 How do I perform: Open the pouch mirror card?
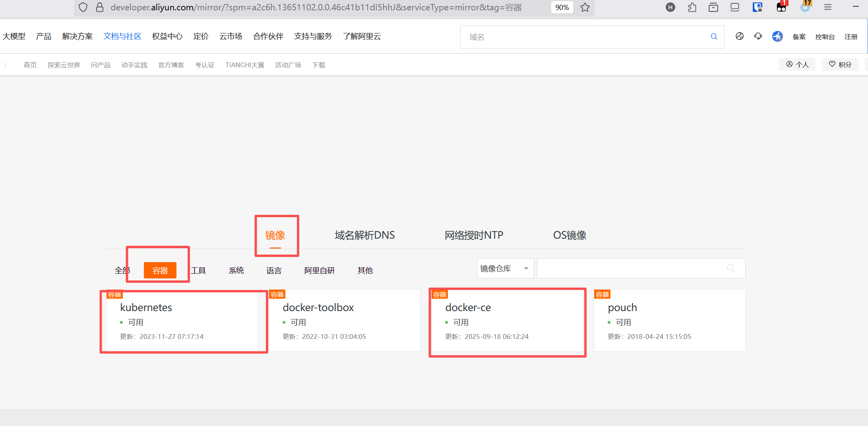[670, 320]
